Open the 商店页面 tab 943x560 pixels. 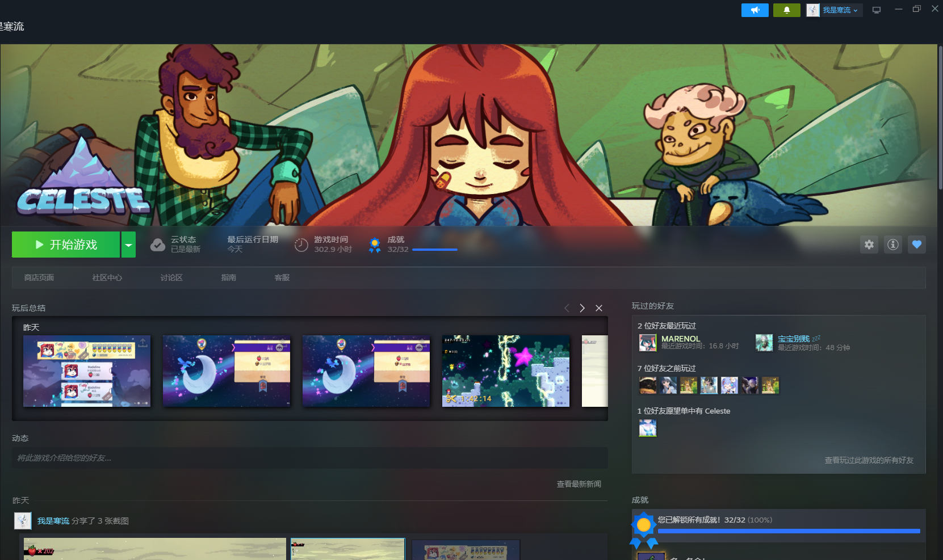coord(39,277)
